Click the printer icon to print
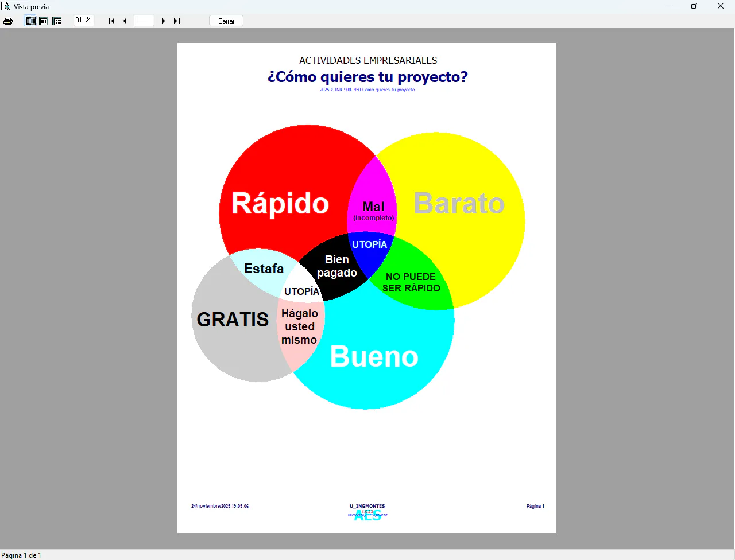This screenshot has height=560, width=735. click(x=8, y=21)
